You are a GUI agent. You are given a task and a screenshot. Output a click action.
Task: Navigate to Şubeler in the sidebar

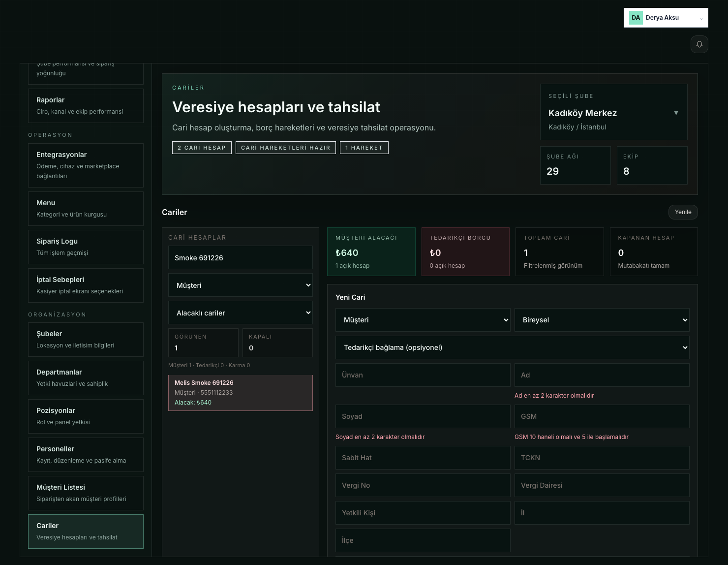[86, 340]
